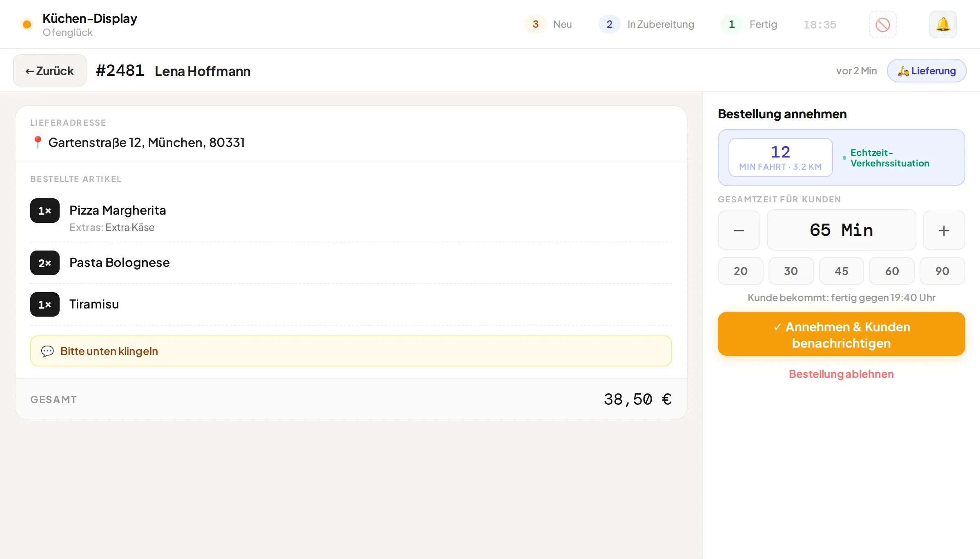Click order number #2481
980x559 pixels.
coord(120,71)
